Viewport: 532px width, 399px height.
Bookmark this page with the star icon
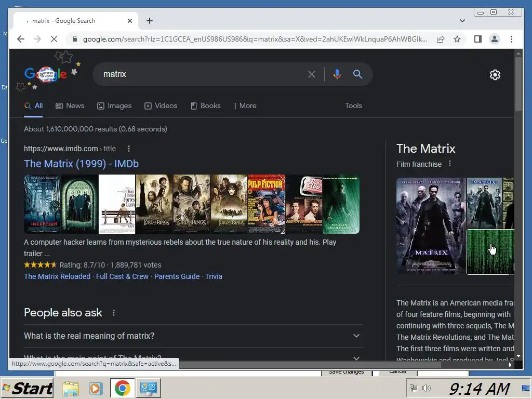coord(457,39)
